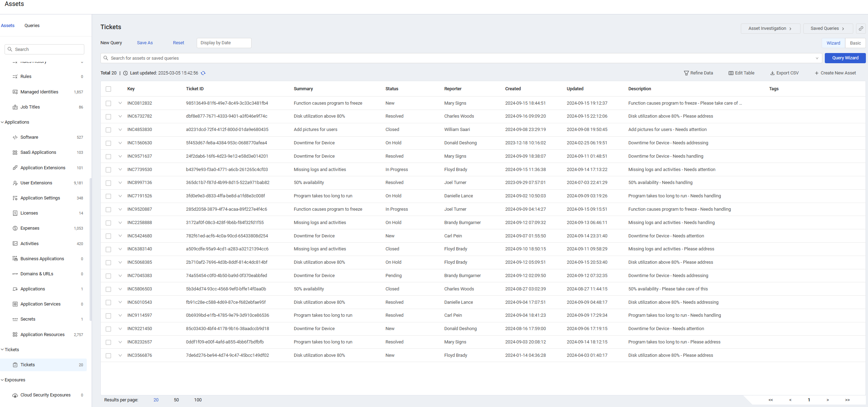
Task: Expand the row details for INC6732782
Action: click(x=120, y=116)
